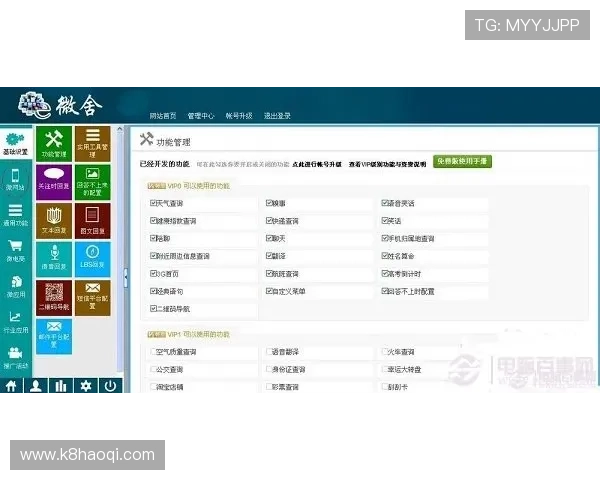Open the 二维码导航 QR code tile
Image resolution: width=600 pixels, height=480 pixels.
pyautogui.click(x=54, y=298)
